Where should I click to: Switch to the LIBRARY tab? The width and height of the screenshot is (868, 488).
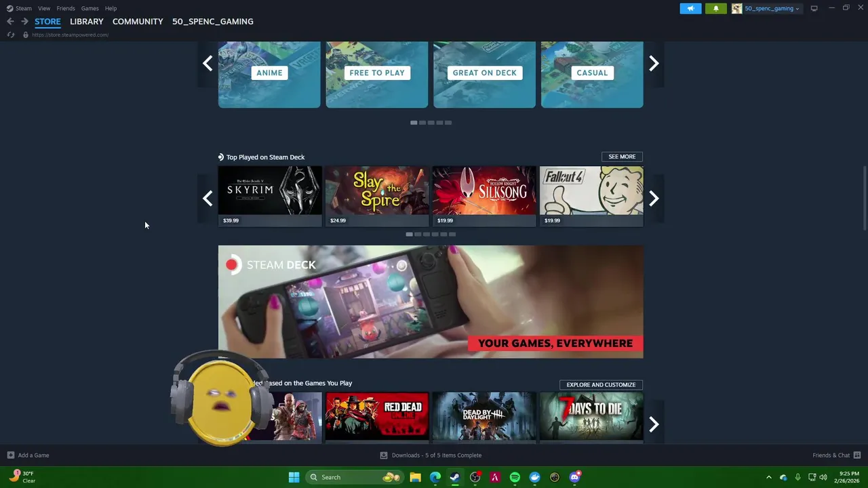87,21
